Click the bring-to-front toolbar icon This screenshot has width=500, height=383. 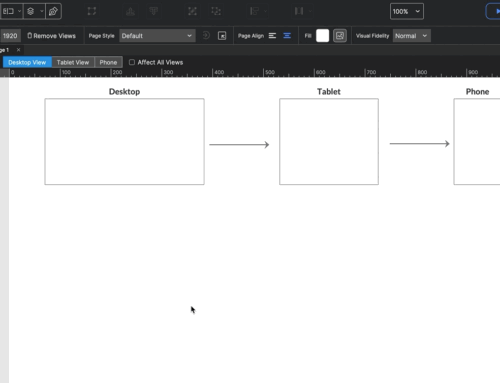pos(130,11)
